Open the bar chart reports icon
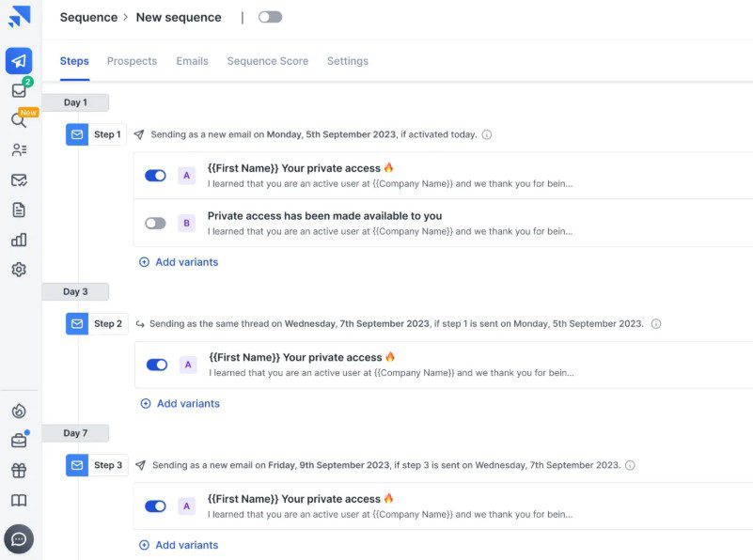The width and height of the screenshot is (753, 560). [19, 240]
